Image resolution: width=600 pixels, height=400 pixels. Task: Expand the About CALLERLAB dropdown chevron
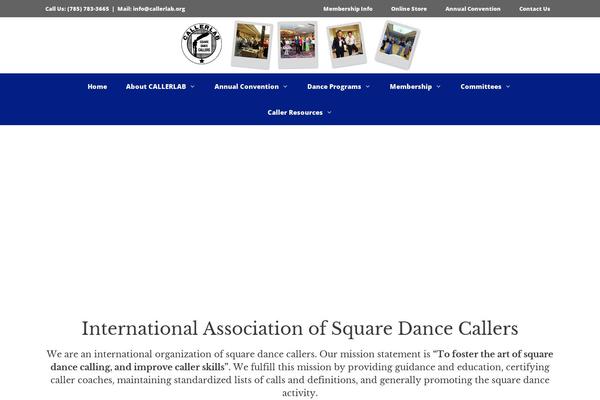pyautogui.click(x=192, y=87)
